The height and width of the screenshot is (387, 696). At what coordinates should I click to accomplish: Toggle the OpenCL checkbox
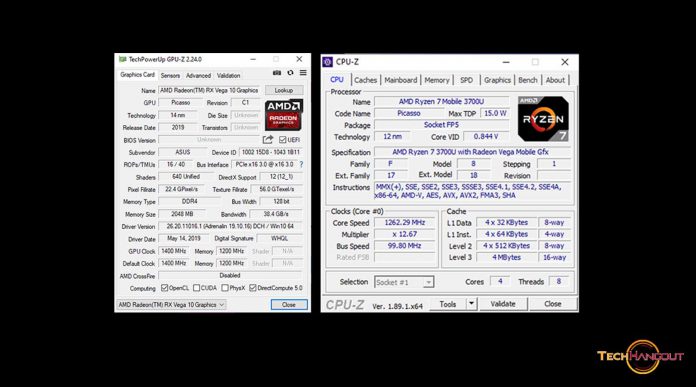point(164,288)
